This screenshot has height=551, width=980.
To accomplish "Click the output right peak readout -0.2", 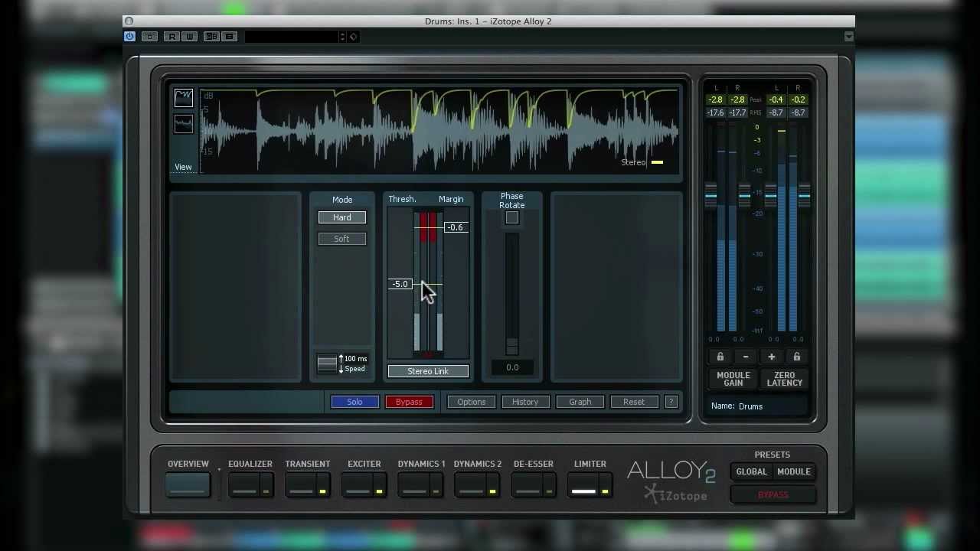I will click(798, 99).
